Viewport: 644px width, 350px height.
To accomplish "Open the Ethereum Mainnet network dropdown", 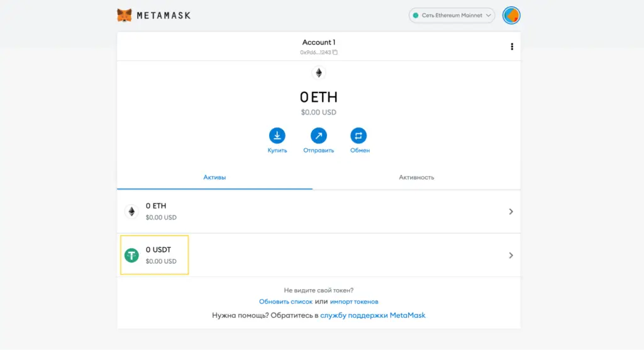I will 452,15.
